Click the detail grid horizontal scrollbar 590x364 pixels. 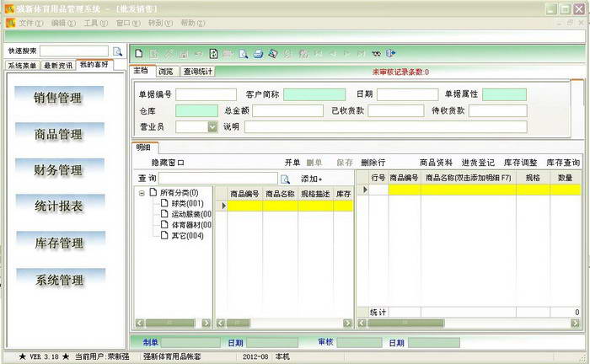click(469, 323)
